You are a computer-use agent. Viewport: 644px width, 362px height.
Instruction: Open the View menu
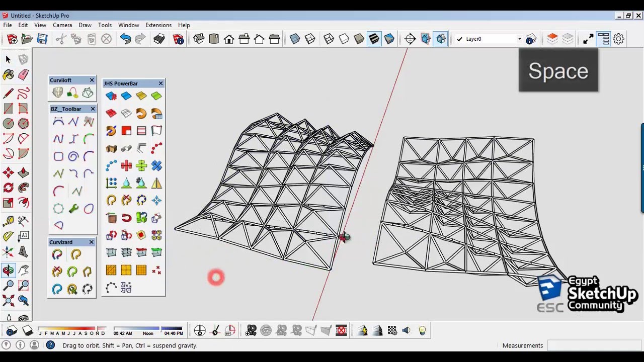(40, 25)
